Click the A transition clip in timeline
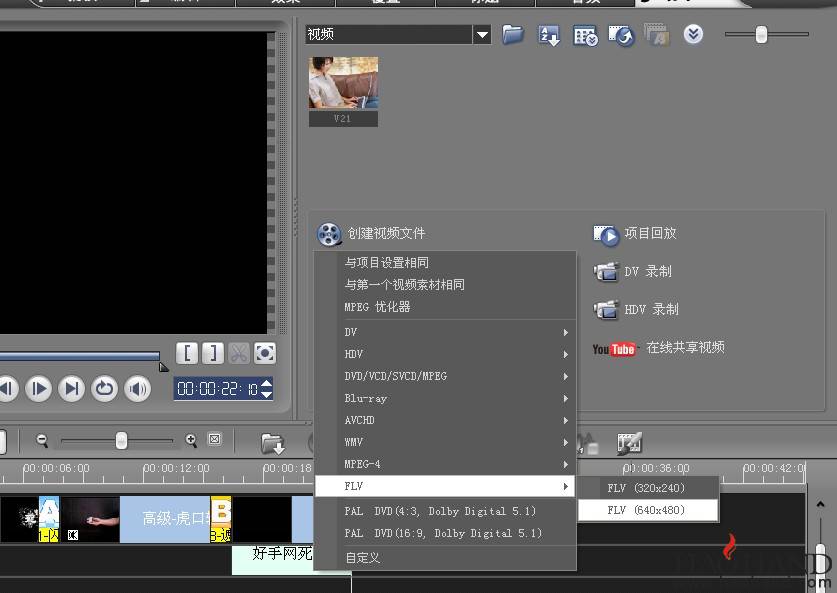This screenshot has width=837, height=593. pyautogui.click(x=49, y=519)
